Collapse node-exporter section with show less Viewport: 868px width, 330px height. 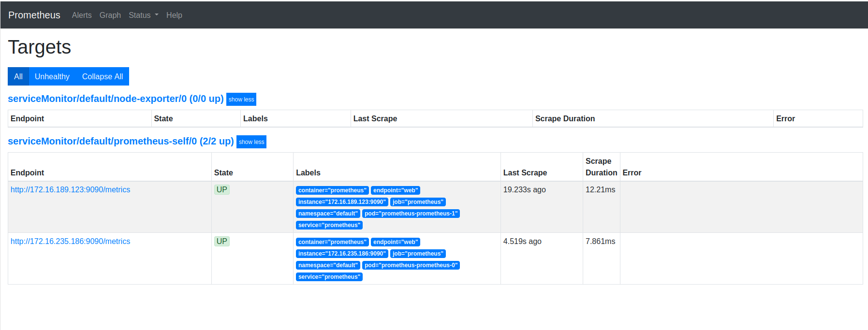pyautogui.click(x=241, y=100)
